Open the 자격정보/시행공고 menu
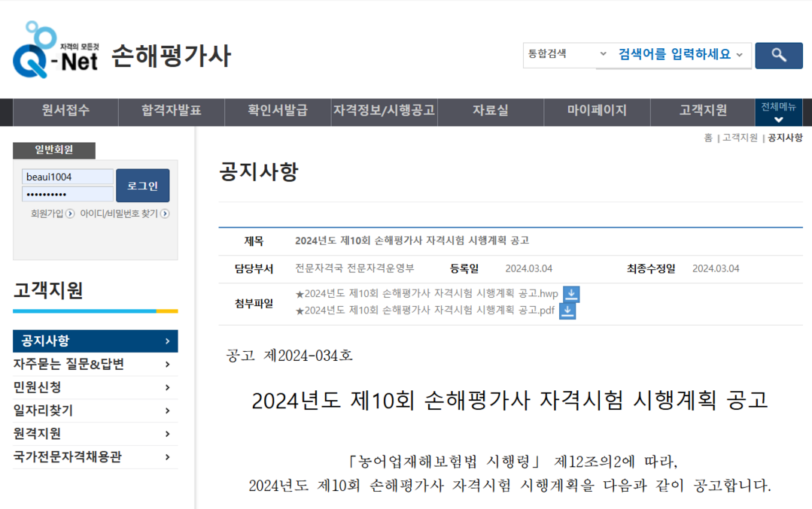This screenshot has width=812, height=509. point(384,111)
